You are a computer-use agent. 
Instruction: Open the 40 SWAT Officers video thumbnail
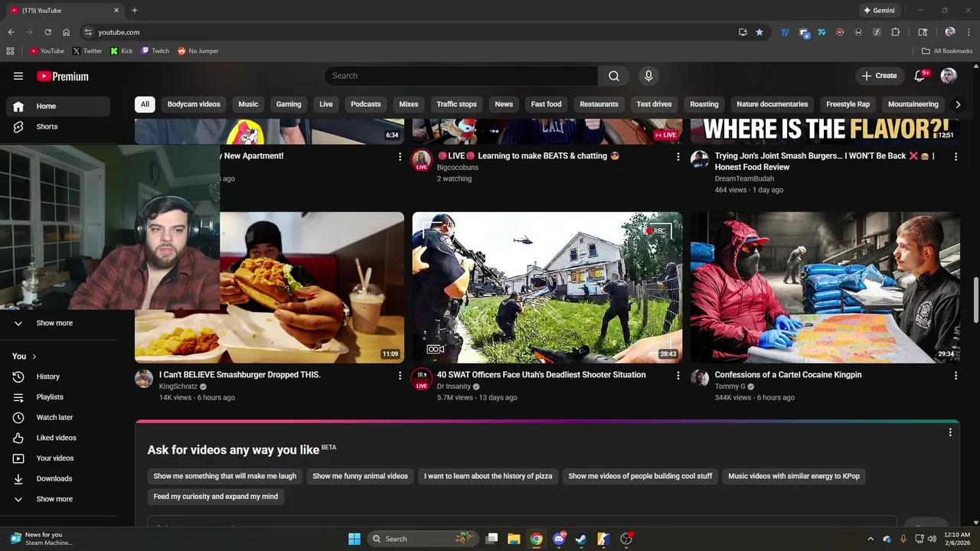click(x=547, y=288)
